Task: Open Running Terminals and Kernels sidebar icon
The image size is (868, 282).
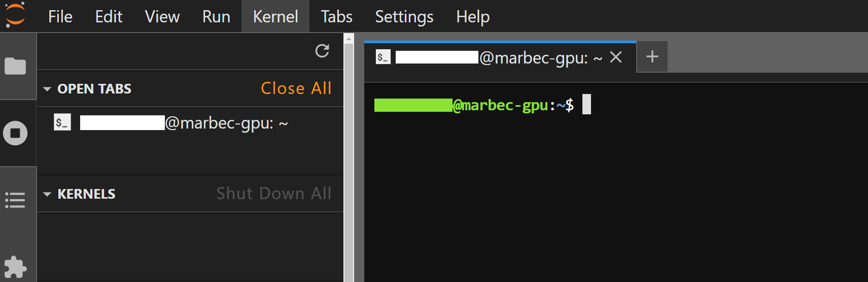Action: click(x=15, y=133)
